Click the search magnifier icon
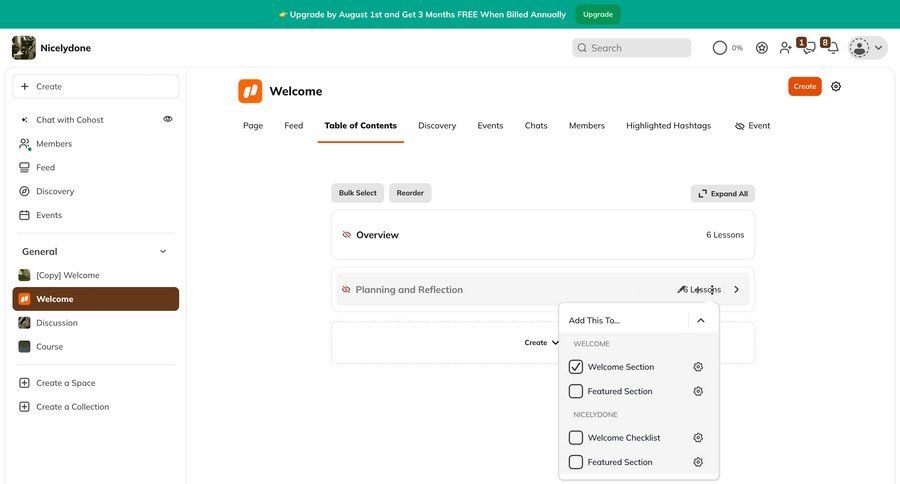Viewport: 900px width, 484px height. click(x=582, y=48)
